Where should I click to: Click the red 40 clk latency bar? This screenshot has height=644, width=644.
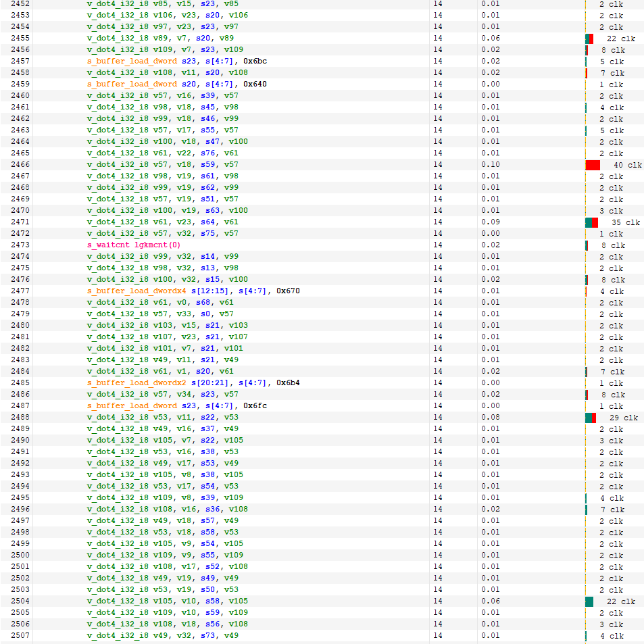click(593, 165)
